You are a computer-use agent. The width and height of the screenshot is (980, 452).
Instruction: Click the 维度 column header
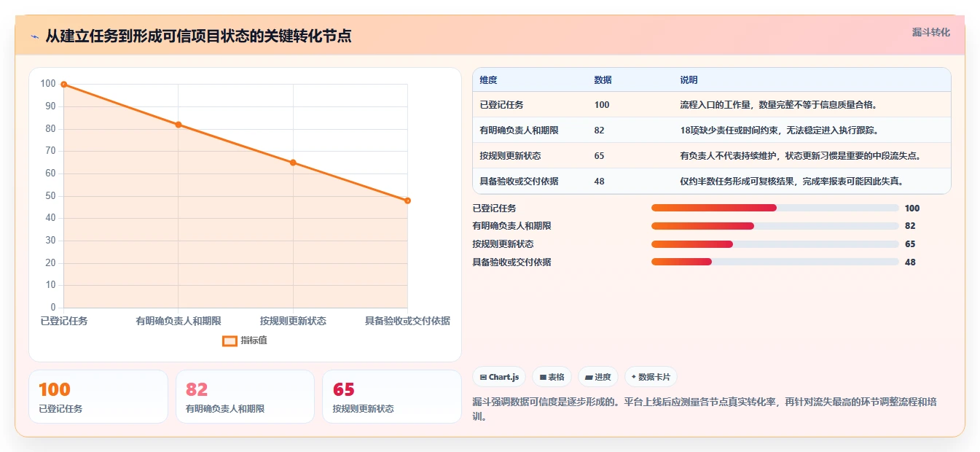pos(488,80)
